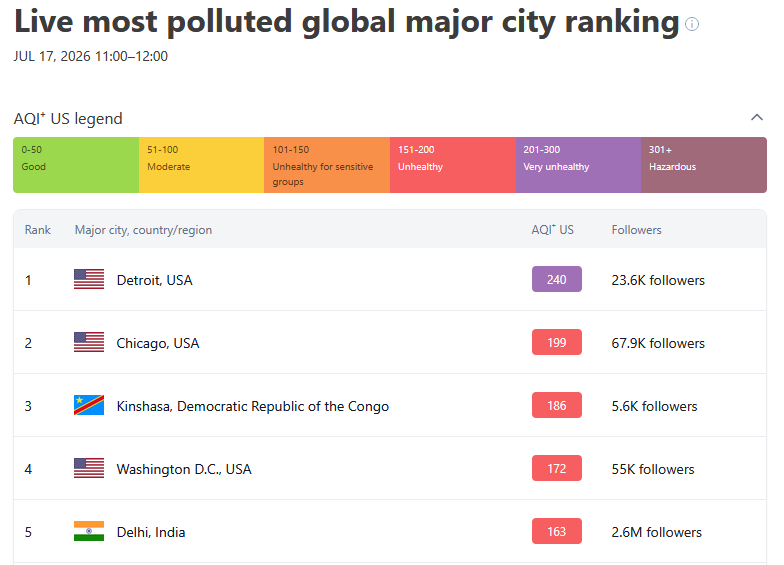784x565 pixels.
Task: Click the Rank column header
Action: tap(38, 230)
